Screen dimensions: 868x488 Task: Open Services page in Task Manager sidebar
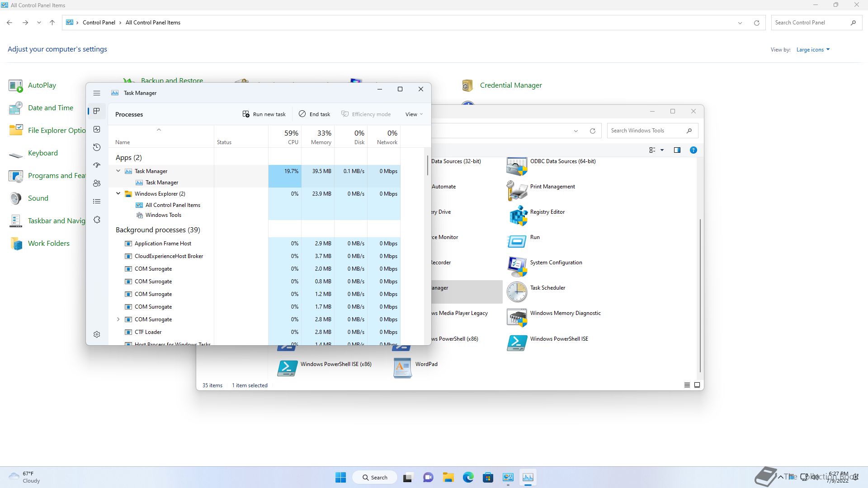click(96, 220)
